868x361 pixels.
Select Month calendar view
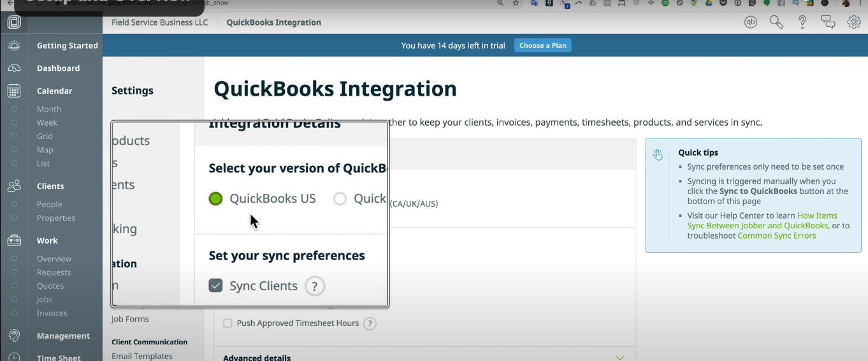(x=49, y=109)
